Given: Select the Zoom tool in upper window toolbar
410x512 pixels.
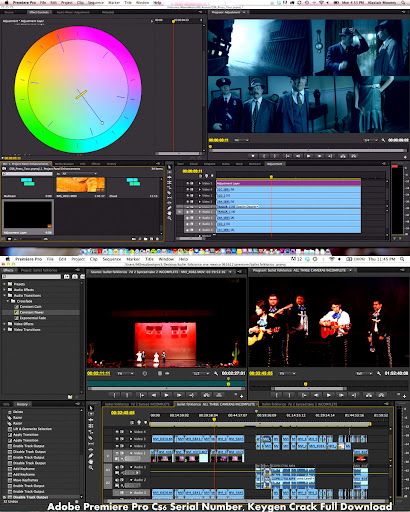Looking at the screenshot, I should (x=169, y=218).
